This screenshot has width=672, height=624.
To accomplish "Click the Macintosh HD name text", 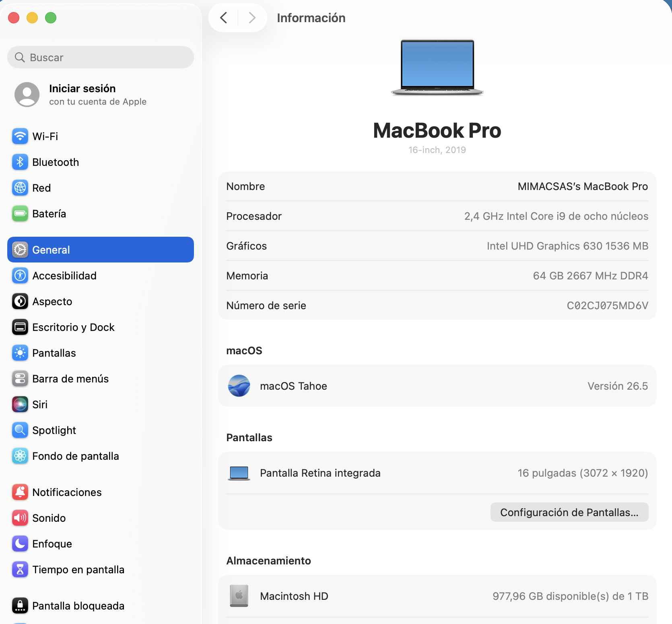I will tap(294, 596).
